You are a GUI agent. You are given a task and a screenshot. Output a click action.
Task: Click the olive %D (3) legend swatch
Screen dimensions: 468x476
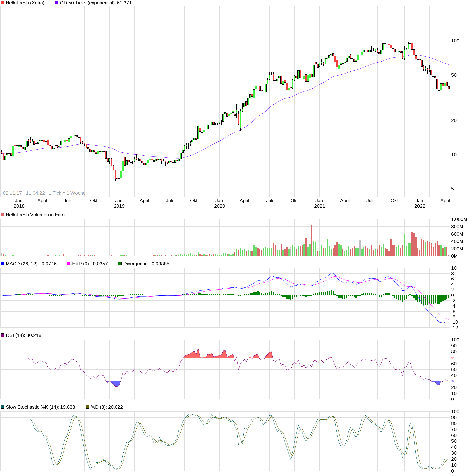87,407
